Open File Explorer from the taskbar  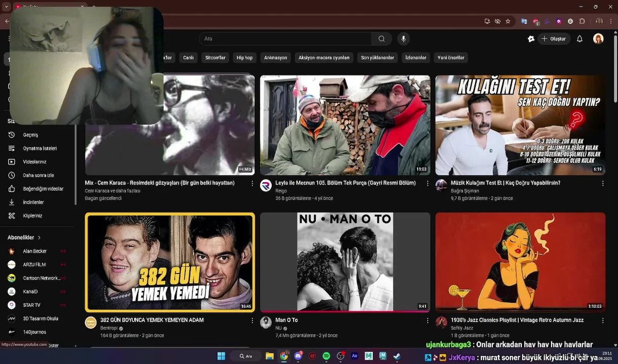click(x=270, y=356)
